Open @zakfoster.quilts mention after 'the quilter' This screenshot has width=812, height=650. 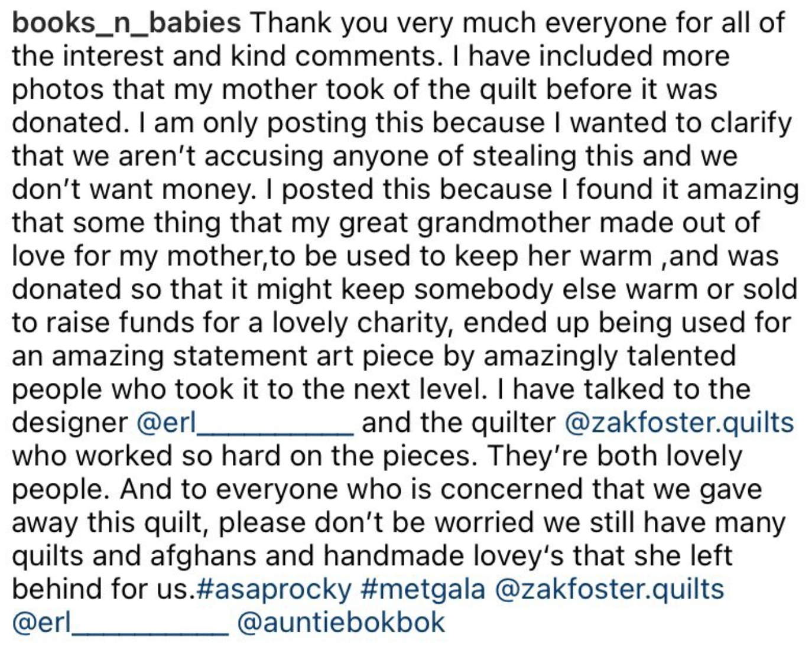(679, 423)
